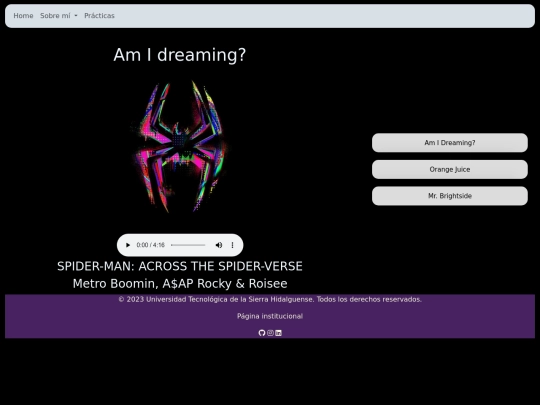Click the 'Am I dreaming?' heading
Viewport: 540px width, 405px height.
coord(180,55)
